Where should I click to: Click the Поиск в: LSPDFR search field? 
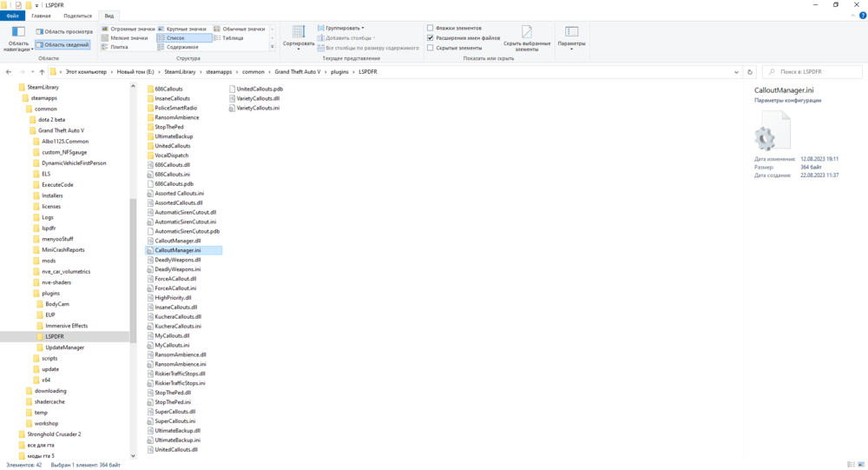812,72
